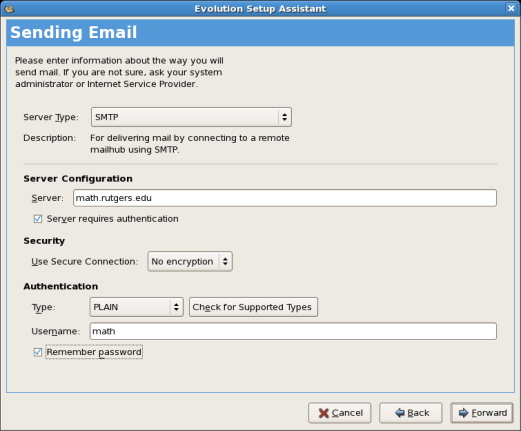Click Check for Supported Types button
Viewport: 521px width, 431px height.
pyautogui.click(x=253, y=307)
